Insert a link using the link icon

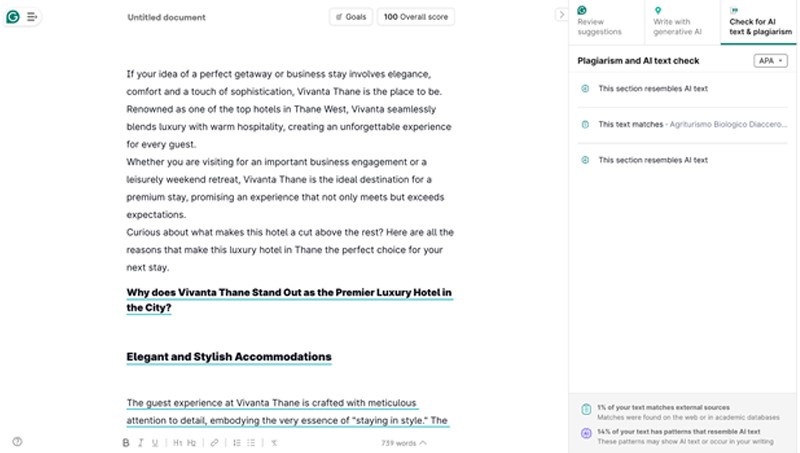[214, 442]
